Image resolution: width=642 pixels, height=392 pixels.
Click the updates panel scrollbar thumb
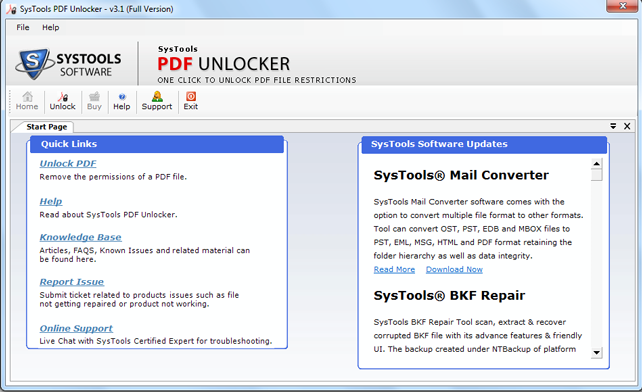pos(597,175)
